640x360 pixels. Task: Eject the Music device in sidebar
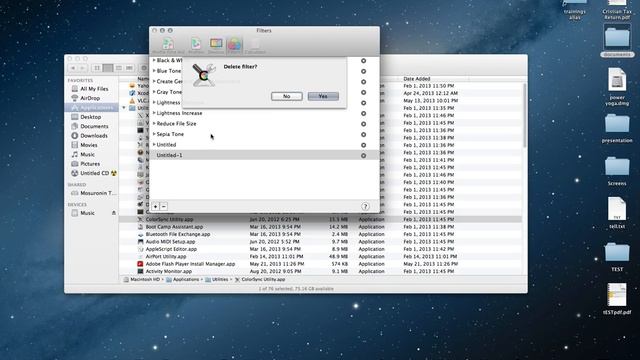[114, 213]
